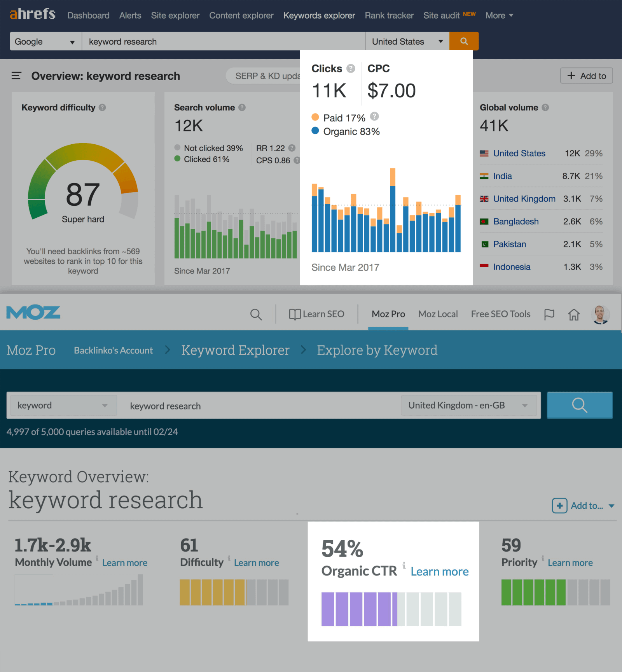Click Learn more next to Monthly Volume

tap(125, 563)
